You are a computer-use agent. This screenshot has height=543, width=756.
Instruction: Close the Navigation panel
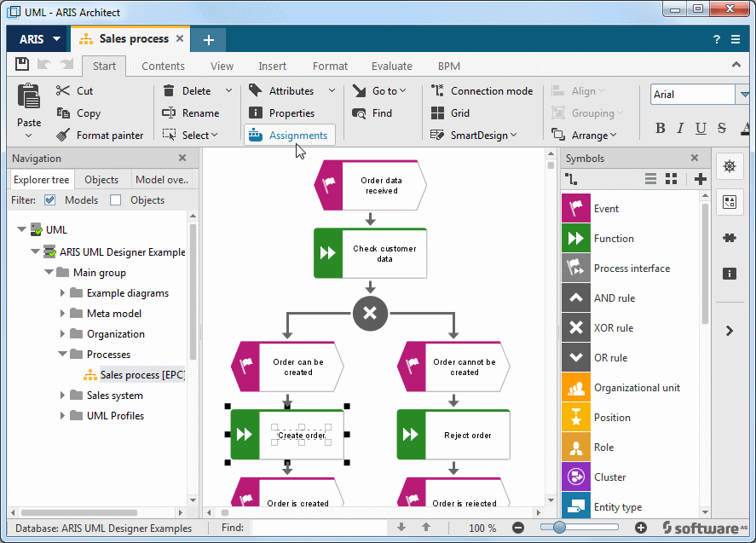point(182,158)
